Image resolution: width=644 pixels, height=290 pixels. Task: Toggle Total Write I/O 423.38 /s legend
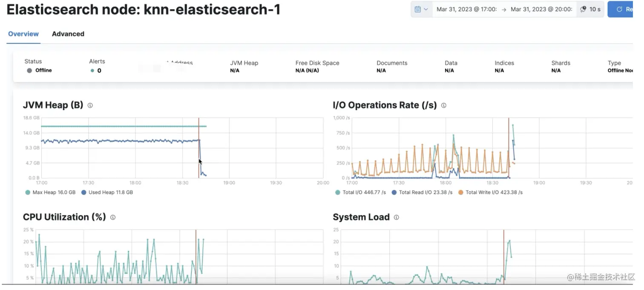point(490,192)
